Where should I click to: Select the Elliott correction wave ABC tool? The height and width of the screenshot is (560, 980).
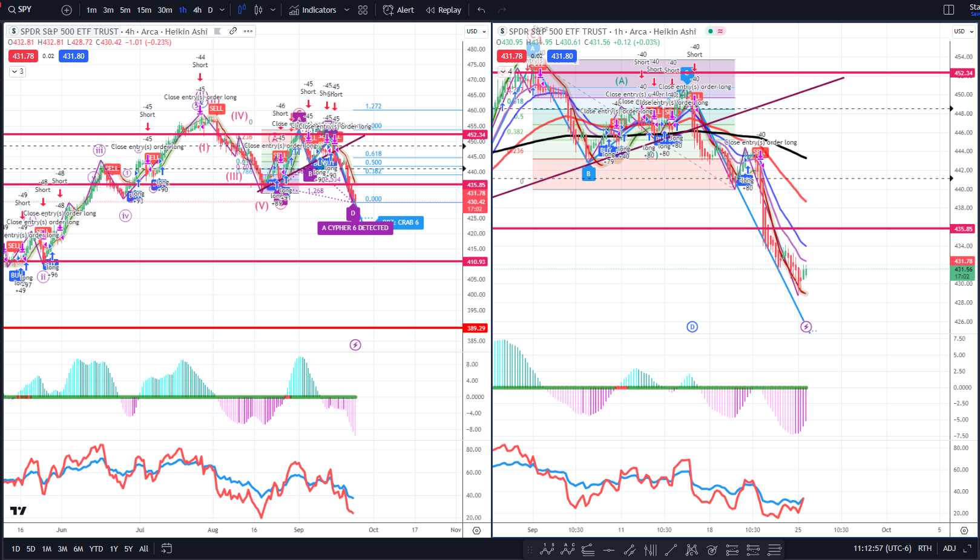coord(568,550)
